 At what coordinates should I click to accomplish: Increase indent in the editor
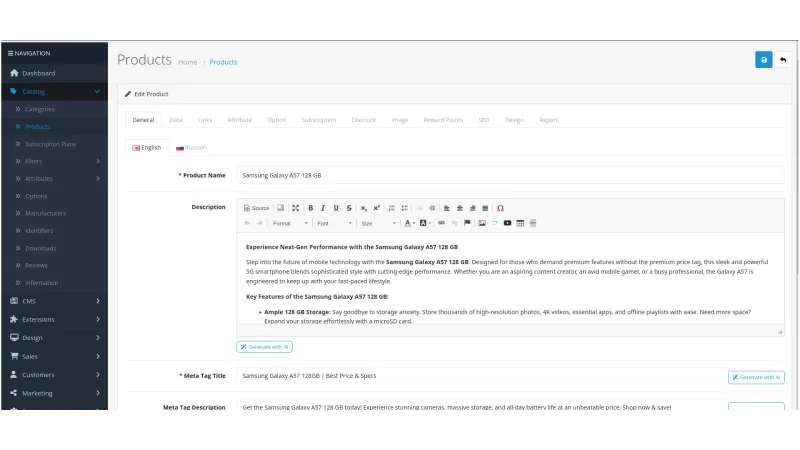pos(432,208)
